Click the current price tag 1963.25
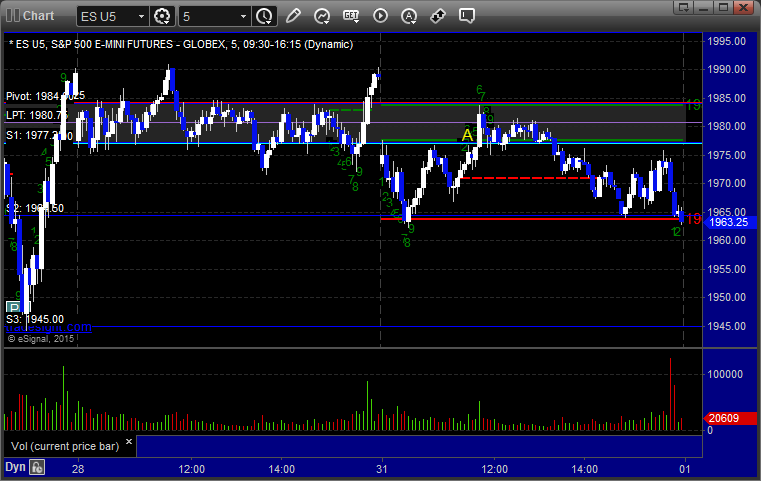 (728, 222)
